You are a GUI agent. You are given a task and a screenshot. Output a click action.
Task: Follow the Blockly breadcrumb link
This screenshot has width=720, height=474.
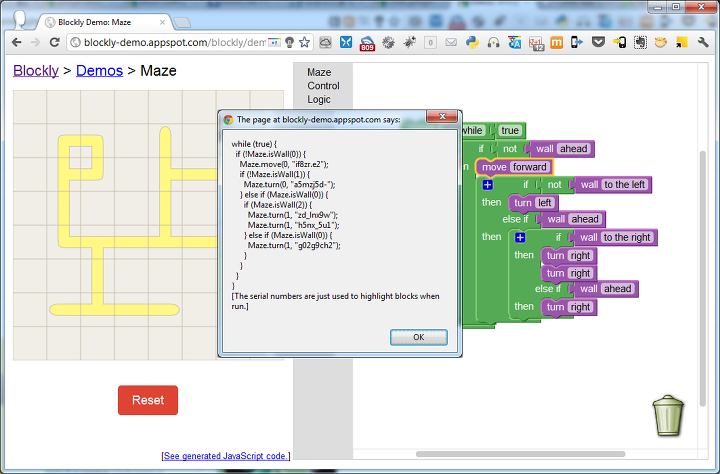click(x=36, y=71)
